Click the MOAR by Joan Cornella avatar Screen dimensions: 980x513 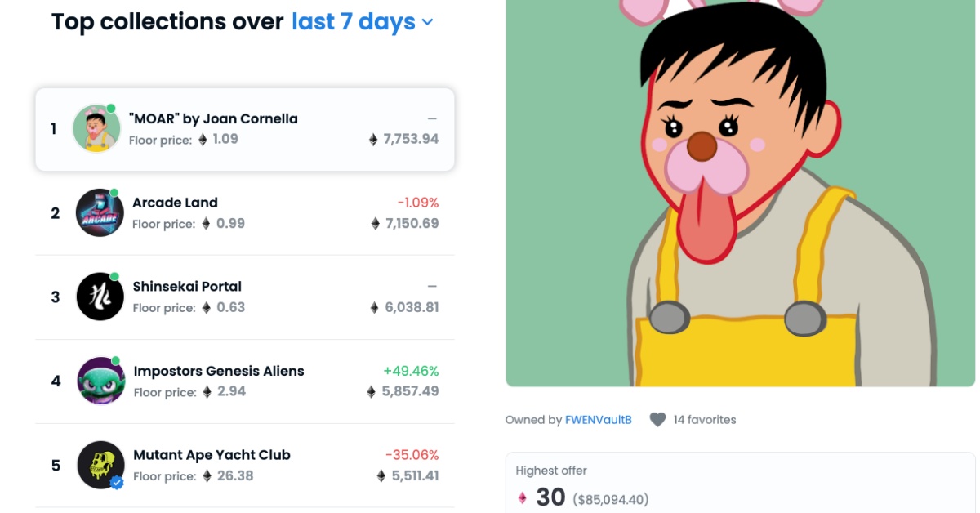pos(96,129)
